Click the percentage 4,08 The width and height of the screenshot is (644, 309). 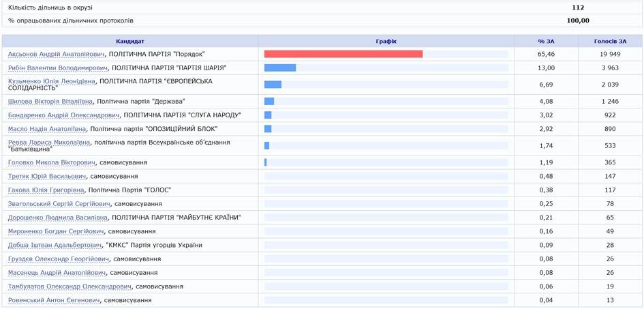(547, 101)
